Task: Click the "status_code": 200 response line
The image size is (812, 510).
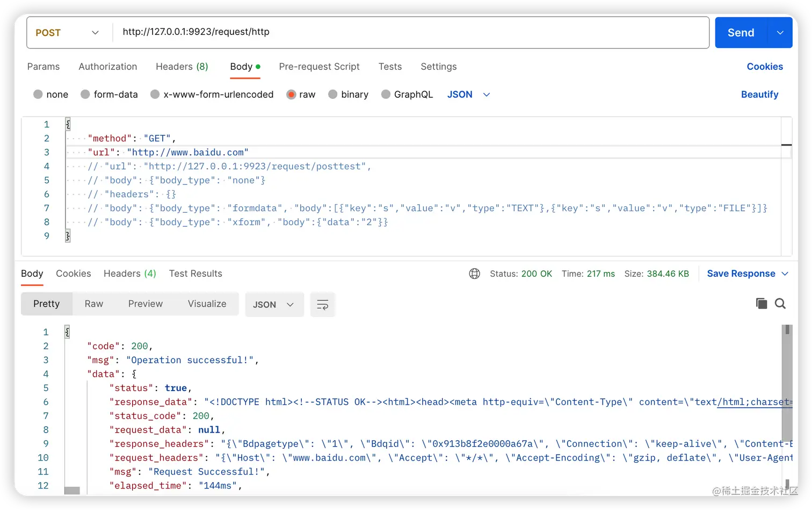Action: tap(162, 416)
